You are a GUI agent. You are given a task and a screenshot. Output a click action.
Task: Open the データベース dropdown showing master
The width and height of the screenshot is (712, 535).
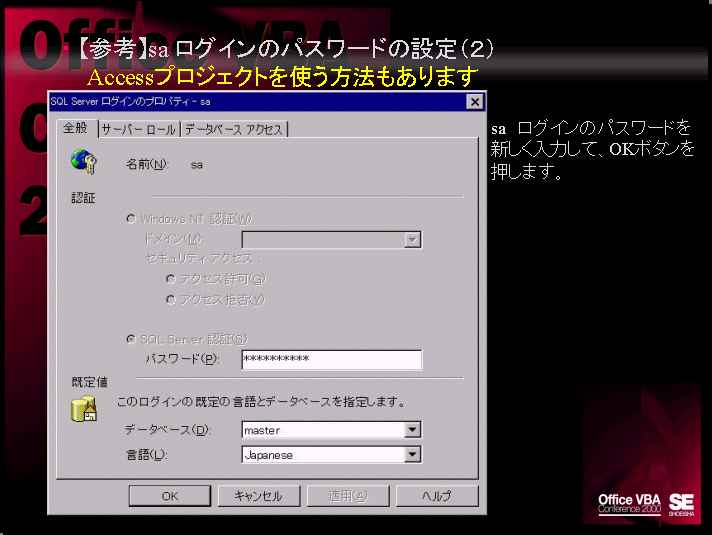(x=412, y=429)
